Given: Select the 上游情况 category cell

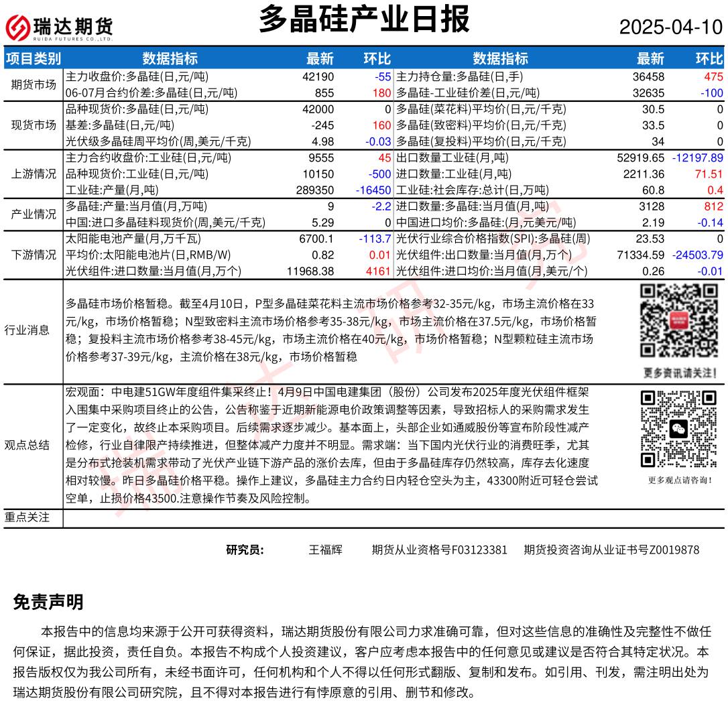Looking at the screenshot, I should pos(34,174).
